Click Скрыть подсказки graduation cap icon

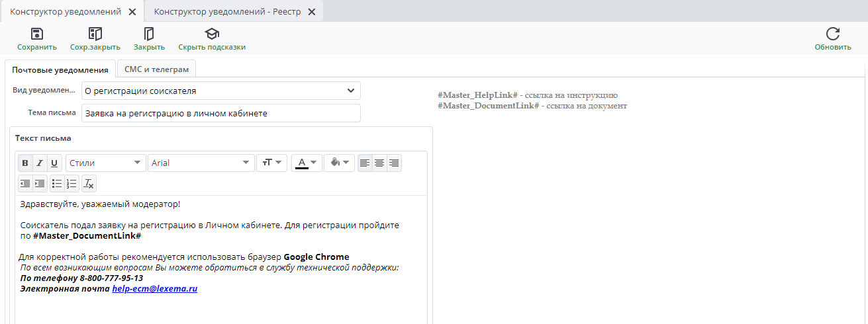[x=212, y=34]
